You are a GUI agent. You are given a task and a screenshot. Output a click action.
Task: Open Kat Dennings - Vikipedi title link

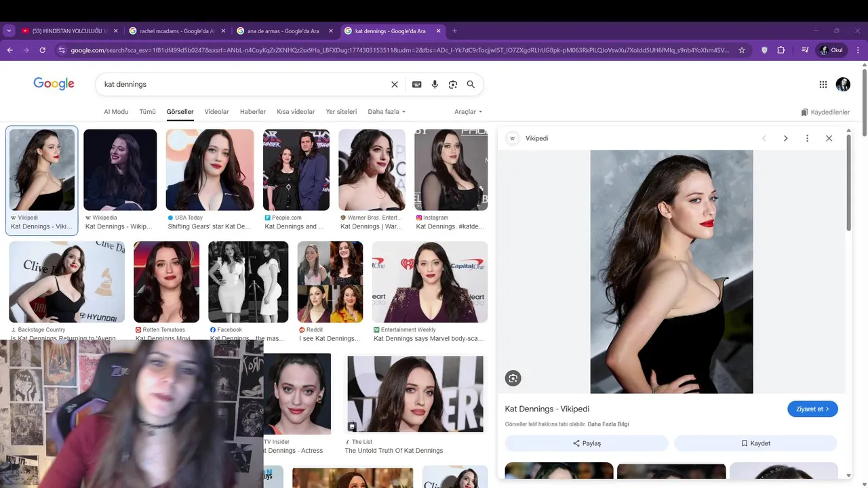pyautogui.click(x=547, y=409)
